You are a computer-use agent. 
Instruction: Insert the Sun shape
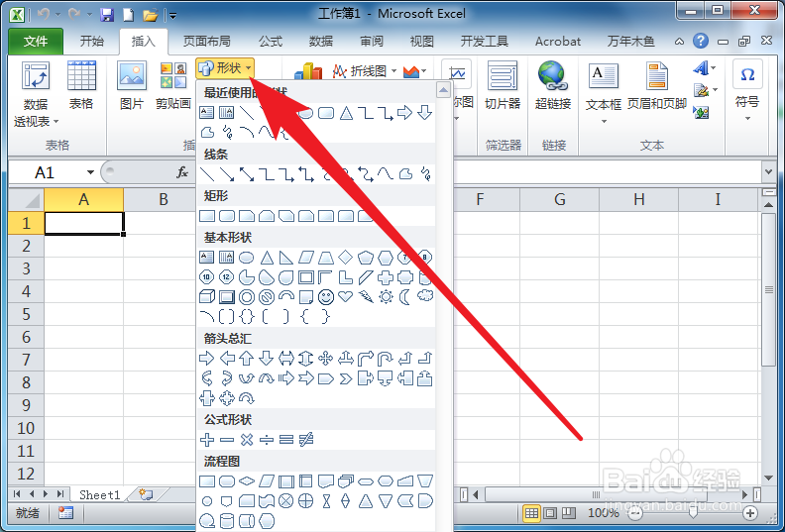pyautogui.click(x=386, y=297)
